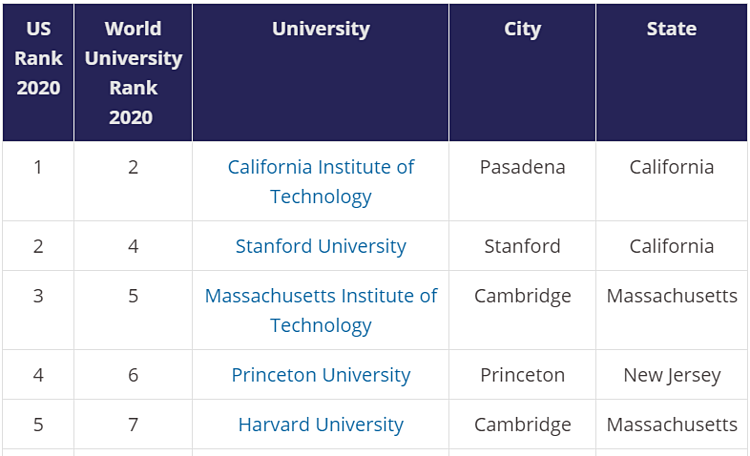Visit the Harvard University link
The width and height of the screenshot is (750, 456).
(320, 425)
